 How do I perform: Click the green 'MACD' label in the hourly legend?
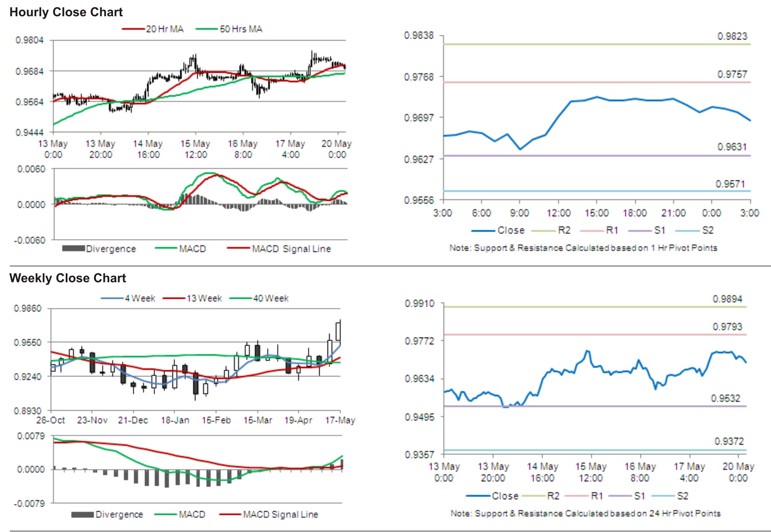[192, 249]
